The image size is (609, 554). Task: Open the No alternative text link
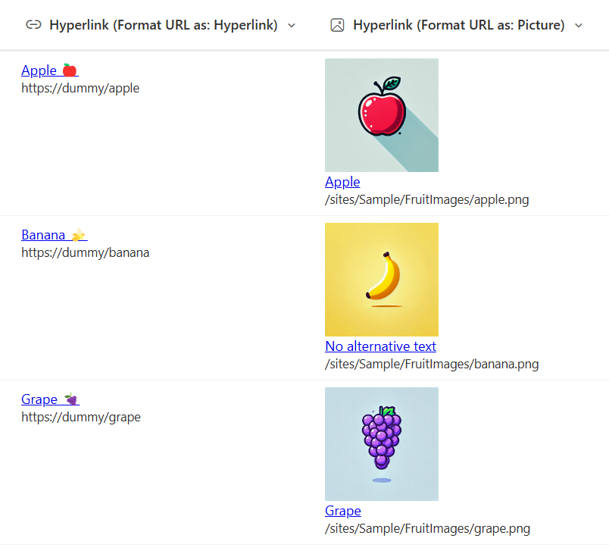[x=381, y=346]
